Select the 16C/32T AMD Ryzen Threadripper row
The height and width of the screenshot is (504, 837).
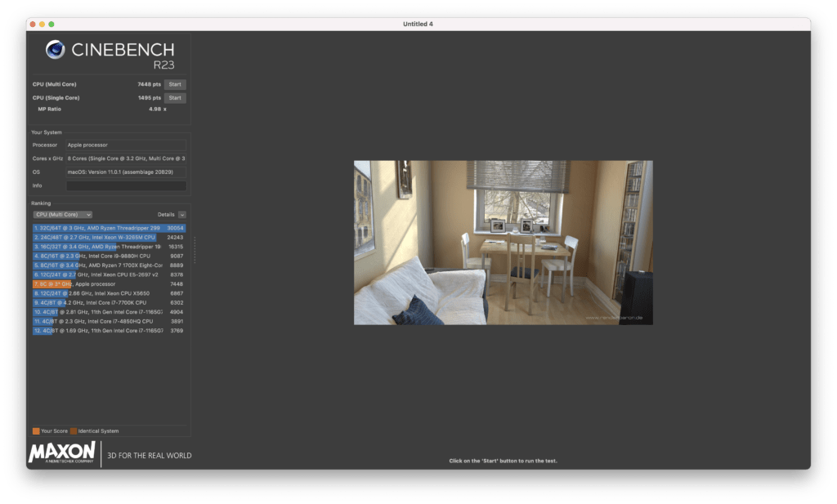[x=109, y=247]
